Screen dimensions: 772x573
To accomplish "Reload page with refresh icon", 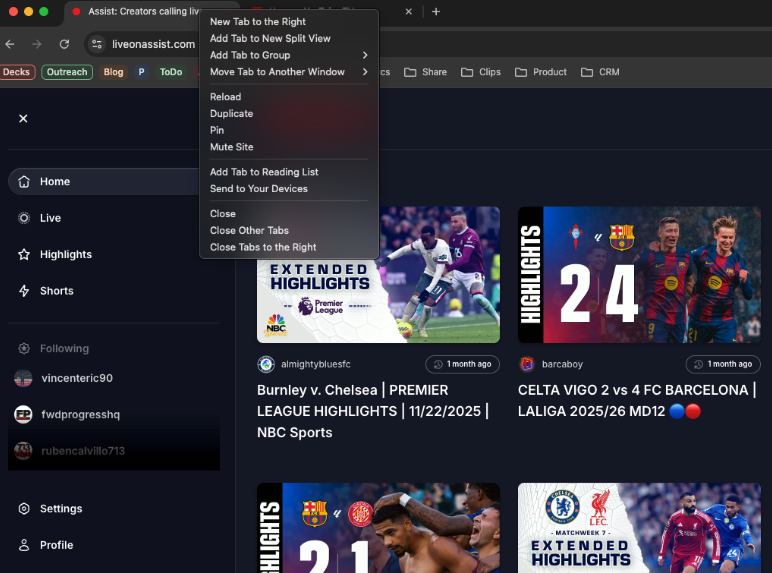I will coord(64,44).
